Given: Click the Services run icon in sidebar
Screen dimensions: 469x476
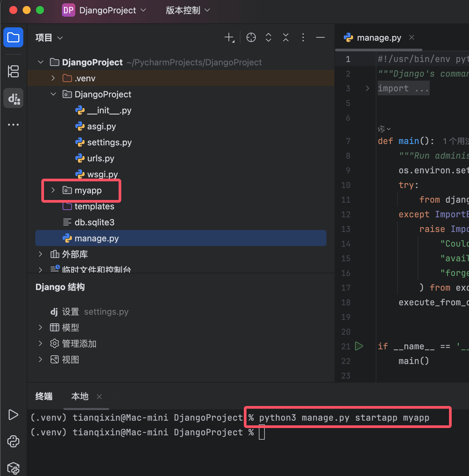Looking at the screenshot, I should [x=13, y=415].
